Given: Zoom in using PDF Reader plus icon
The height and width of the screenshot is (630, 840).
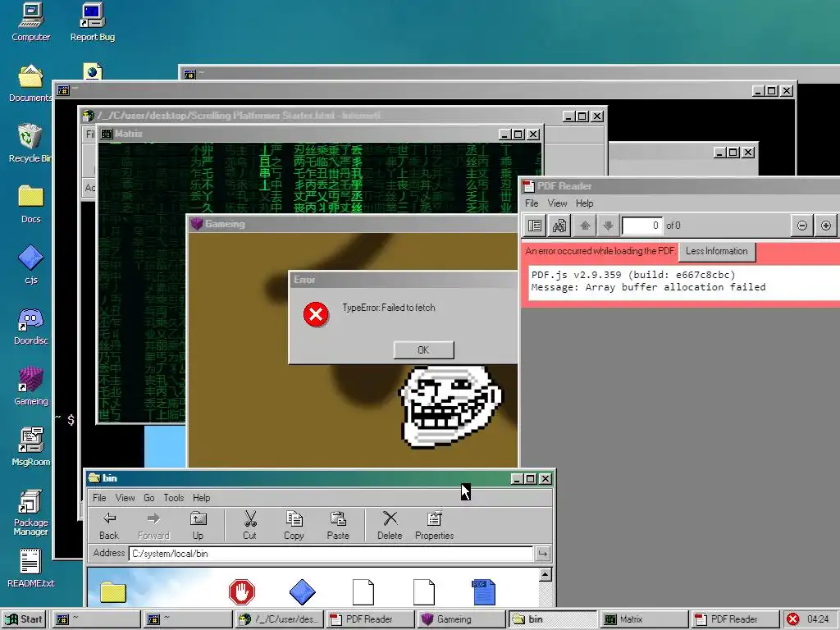Looking at the screenshot, I should click(x=826, y=226).
